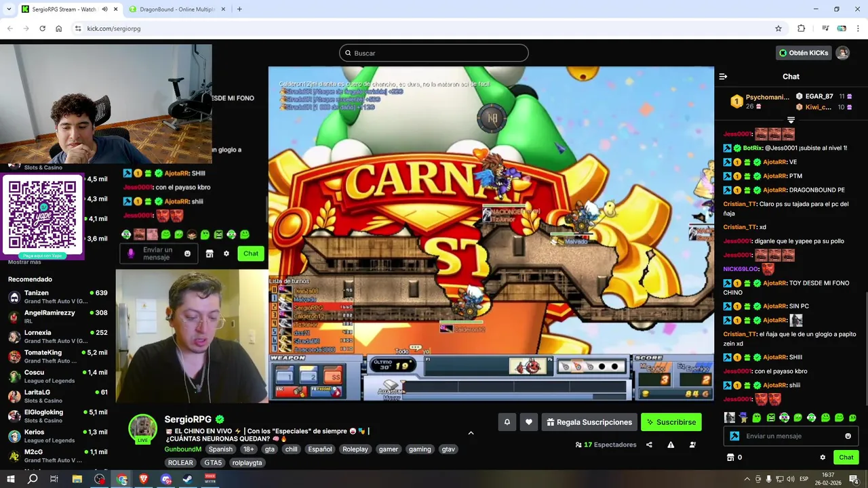
Task: Open browser extensions puzzle icon
Action: pos(801,28)
